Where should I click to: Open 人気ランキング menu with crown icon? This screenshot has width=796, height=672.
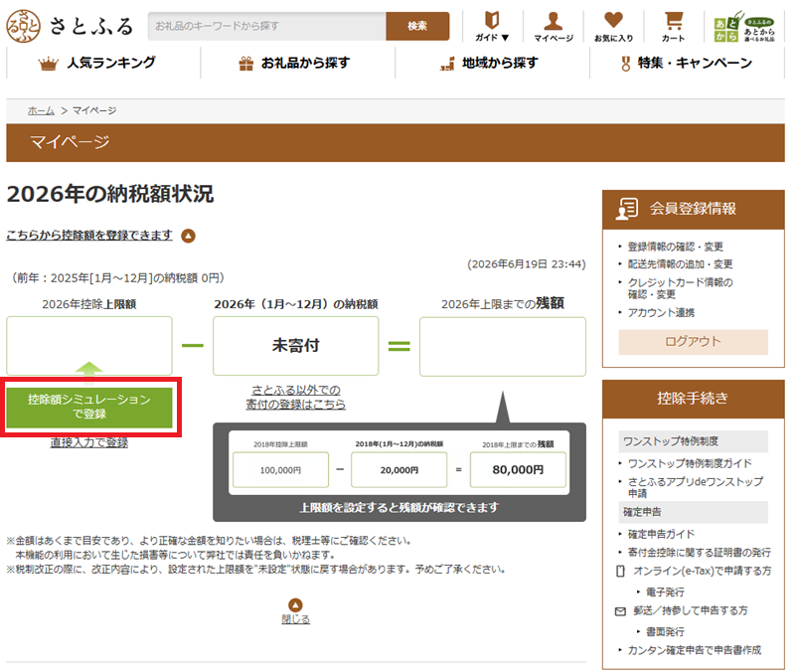pyautogui.click(x=97, y=63)
